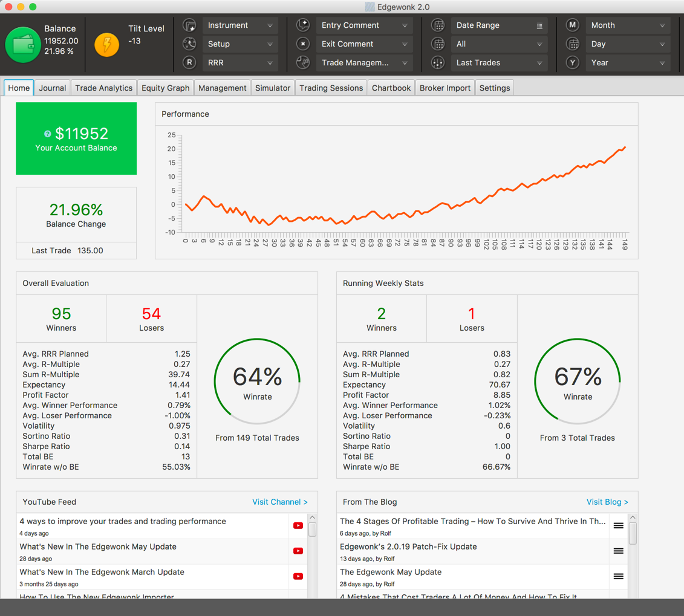
Task: Follow the Visit Blog link
Action: (x=607, y=502)
